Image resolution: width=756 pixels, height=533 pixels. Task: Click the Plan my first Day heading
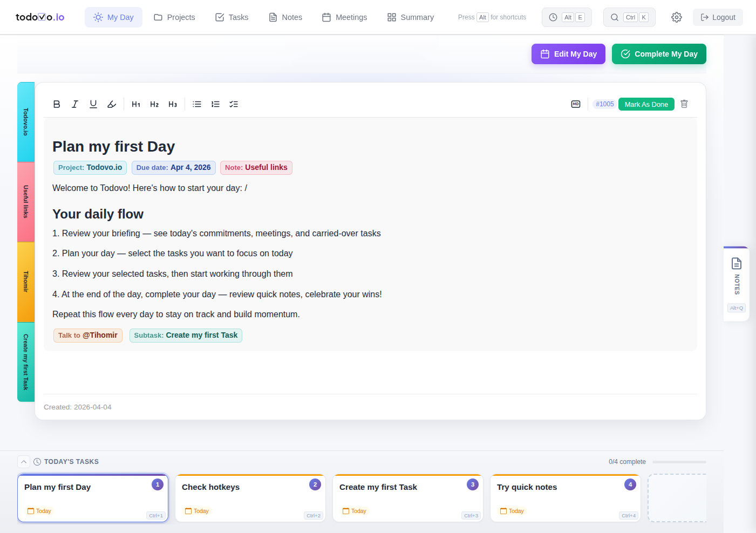tap(113, 147)
